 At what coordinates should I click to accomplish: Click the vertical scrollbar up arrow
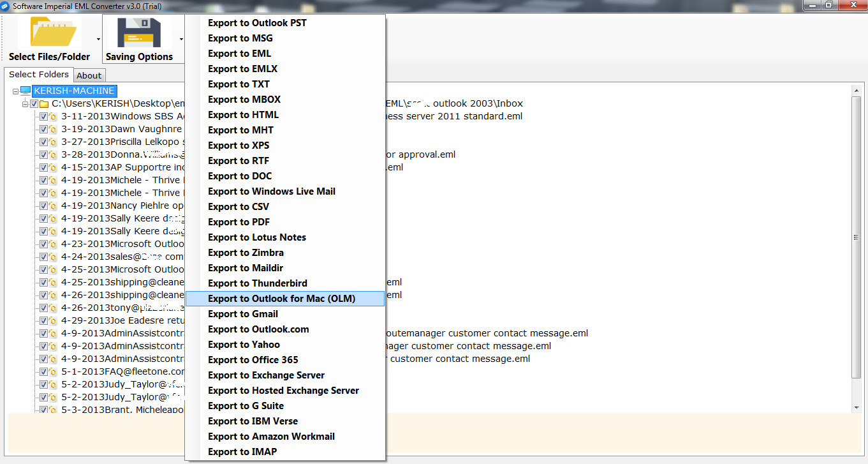tap(857, 90)
